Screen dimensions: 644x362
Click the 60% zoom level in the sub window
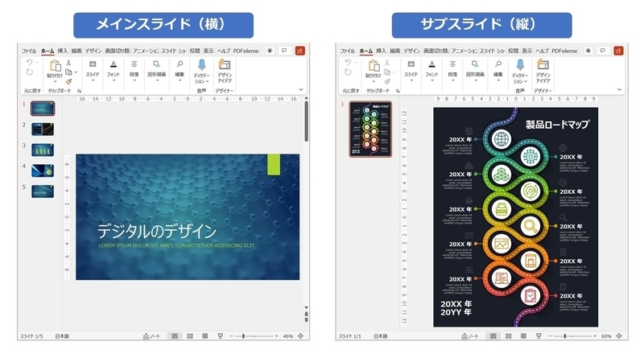tap(606, 336)
